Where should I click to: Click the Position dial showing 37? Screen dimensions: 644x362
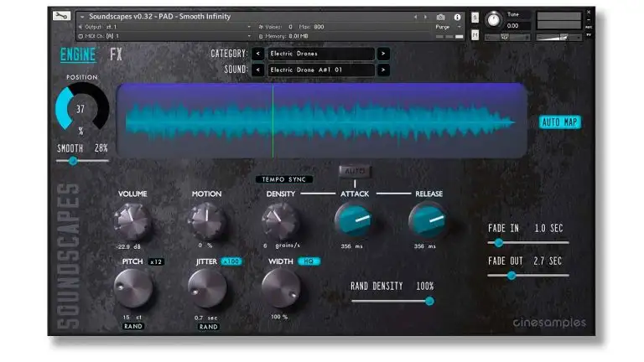[82, 108]
